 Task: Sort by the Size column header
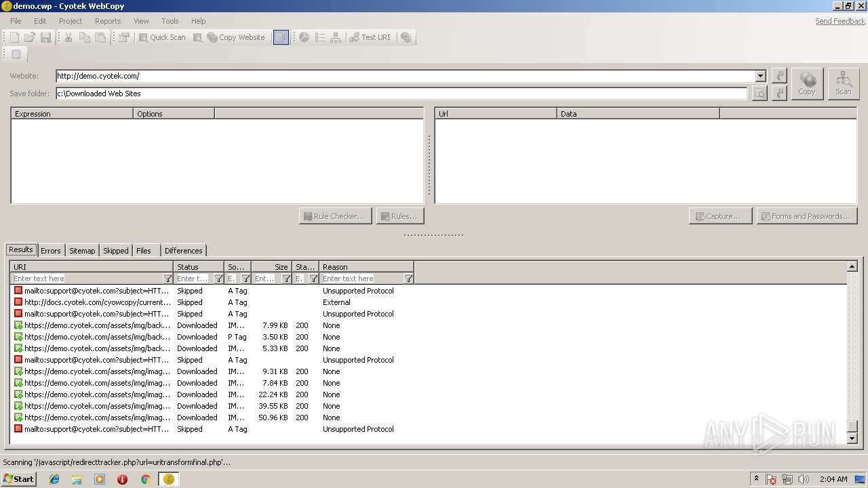(x=271, y=267)
